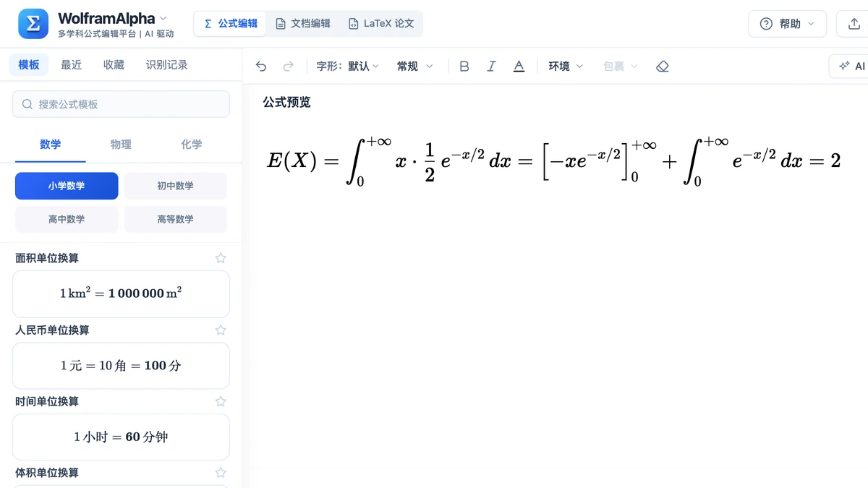
Task: Click the 体积单位换算 template title
Action: pyautogui.click(x=47, y=473)
